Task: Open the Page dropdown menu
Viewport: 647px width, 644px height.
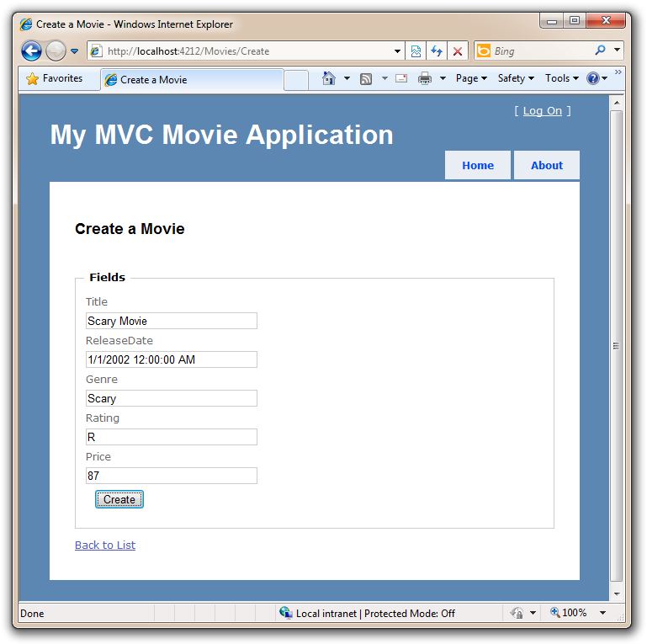Action: tap(471, 78)
